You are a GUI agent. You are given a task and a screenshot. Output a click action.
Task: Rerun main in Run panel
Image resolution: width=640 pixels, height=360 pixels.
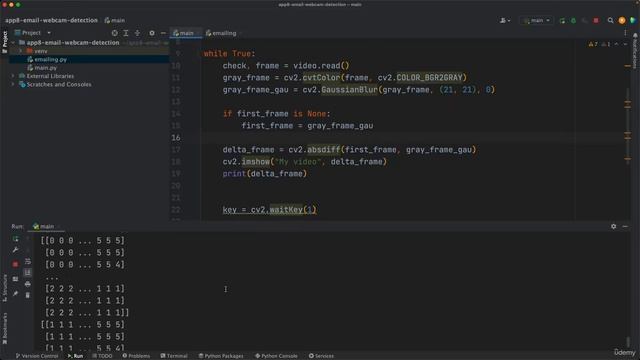16,239
